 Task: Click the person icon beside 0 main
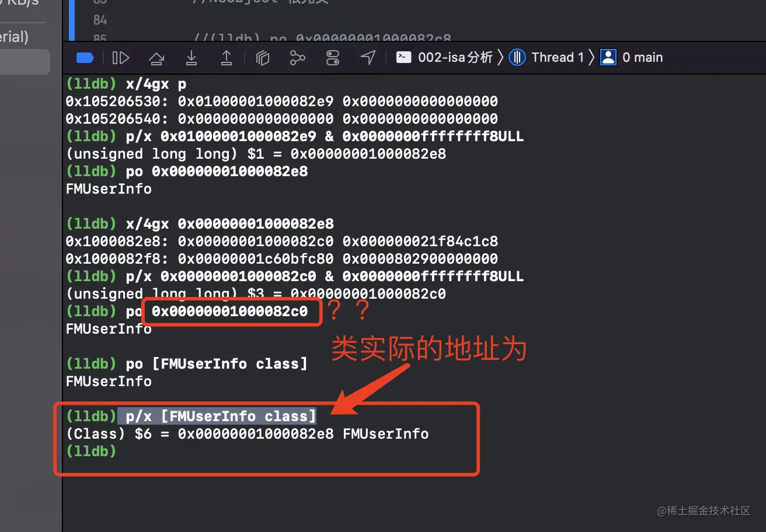[608, 57]
